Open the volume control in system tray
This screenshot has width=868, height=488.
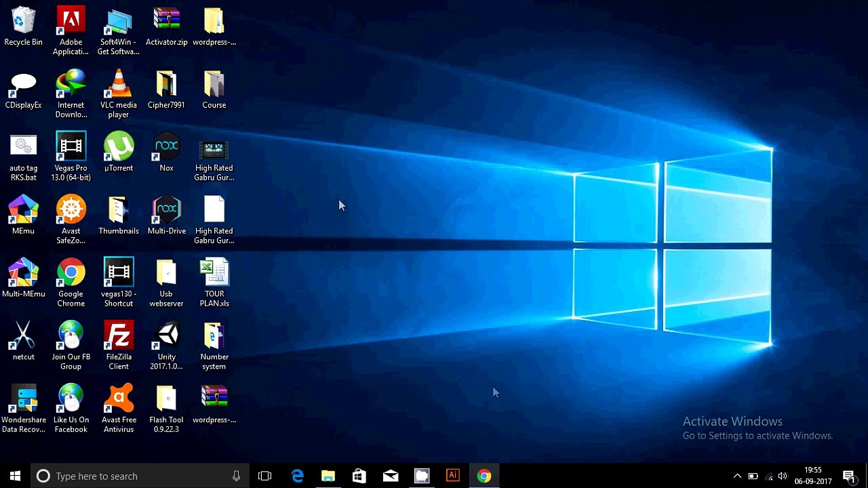pos(783,476)
